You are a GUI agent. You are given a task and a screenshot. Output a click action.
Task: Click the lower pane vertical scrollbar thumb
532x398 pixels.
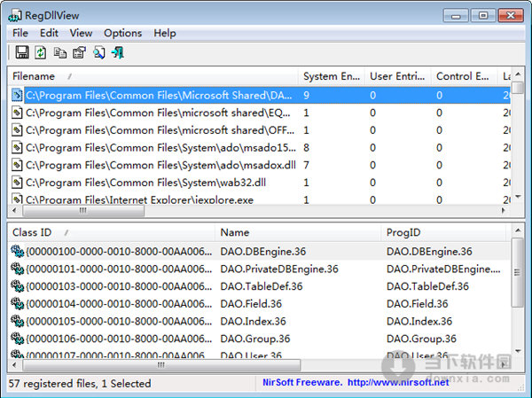[518, 272]
